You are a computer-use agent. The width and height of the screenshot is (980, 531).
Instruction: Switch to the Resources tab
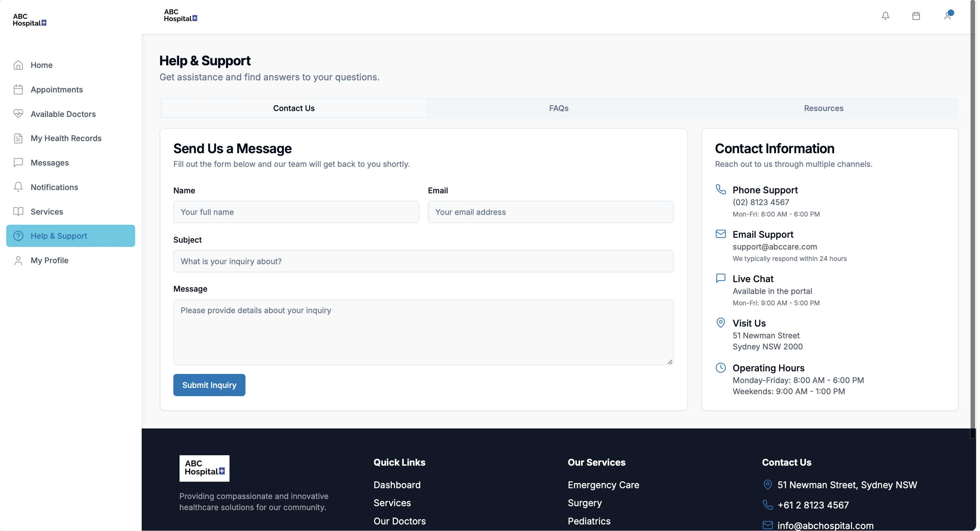[823, 108]
